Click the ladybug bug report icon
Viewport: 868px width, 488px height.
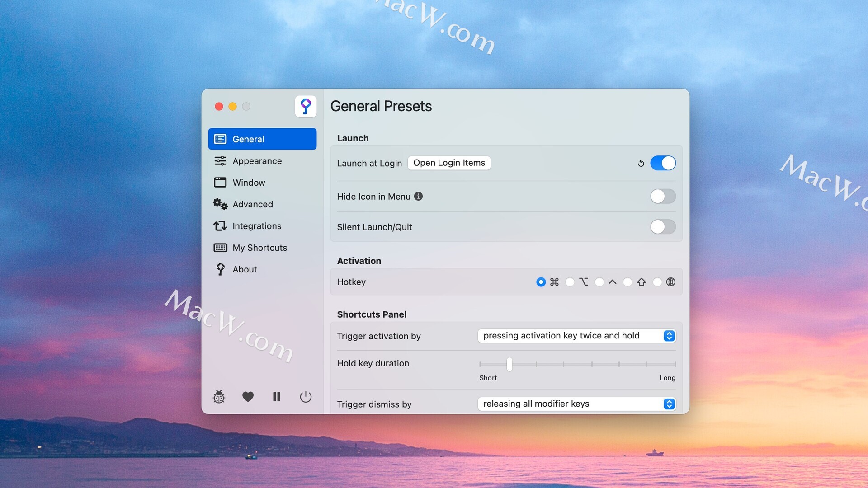(x=219, y=397)
